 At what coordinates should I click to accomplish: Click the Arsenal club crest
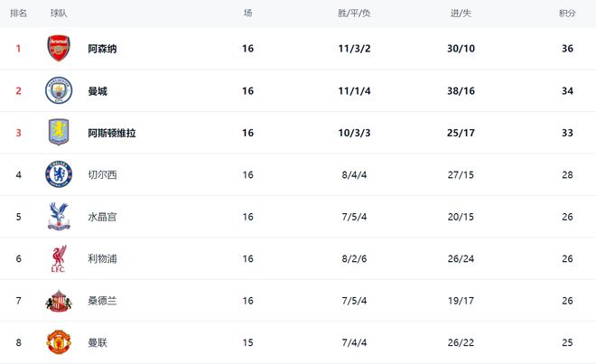pos(59,49)
